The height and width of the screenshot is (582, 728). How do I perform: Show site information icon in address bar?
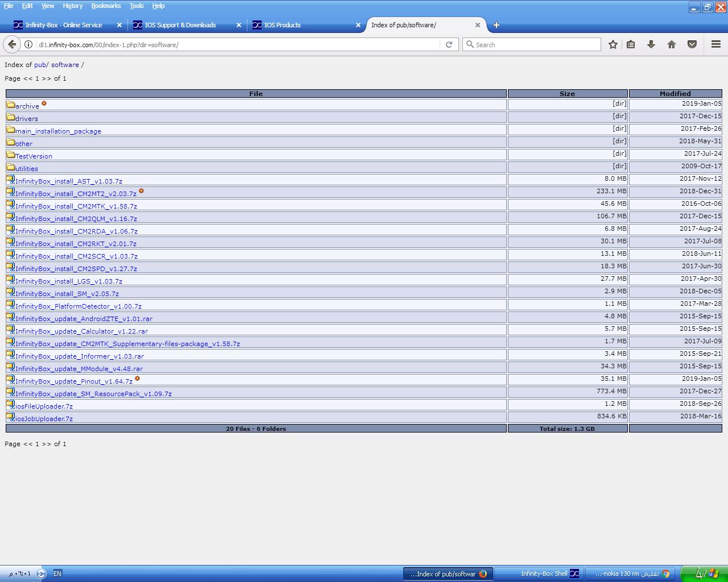tap(28, 44)
